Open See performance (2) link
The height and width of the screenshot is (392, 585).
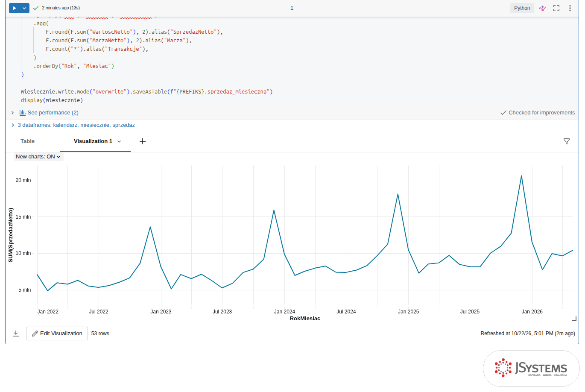tap(53, 113)
